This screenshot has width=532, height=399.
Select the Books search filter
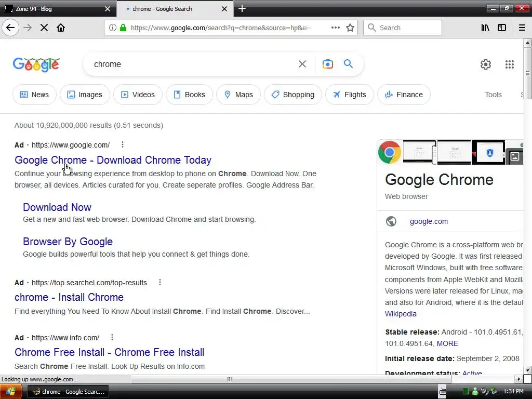point(189,95)
